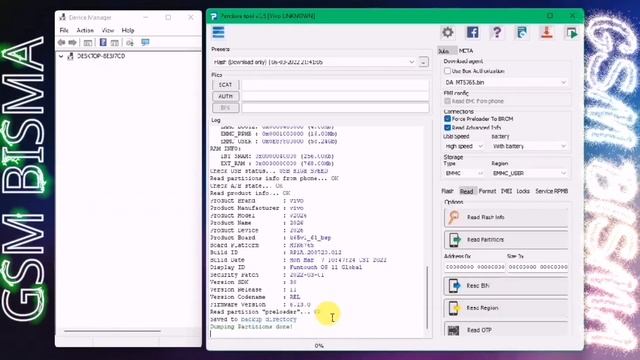The width and height of the screenshot is (640, 360).
Task: Toggle the Use Box Auth checkbox under Download agent
Action: click(x=447, y=71)
